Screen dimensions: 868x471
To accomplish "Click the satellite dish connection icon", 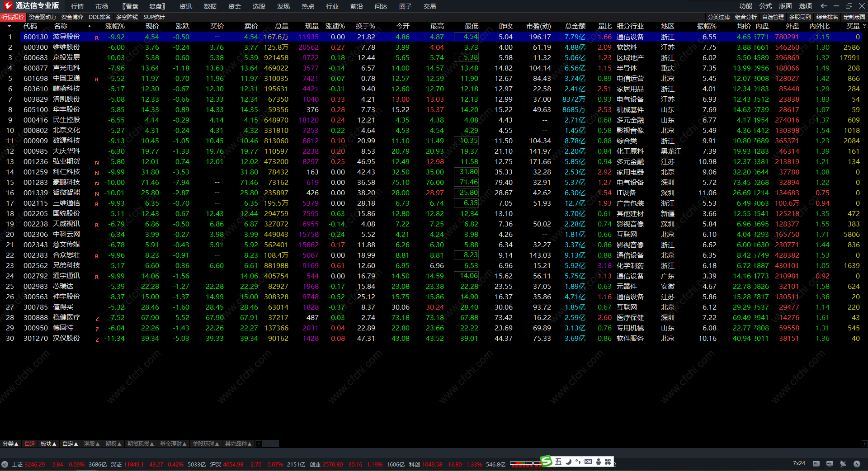I will coord(843,464).
